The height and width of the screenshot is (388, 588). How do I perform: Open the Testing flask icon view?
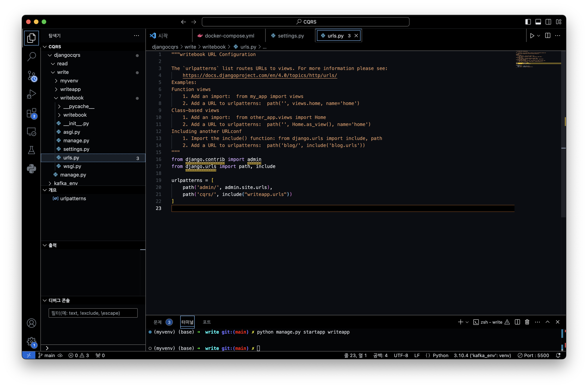pyautogui.click(x=31, y=150)
